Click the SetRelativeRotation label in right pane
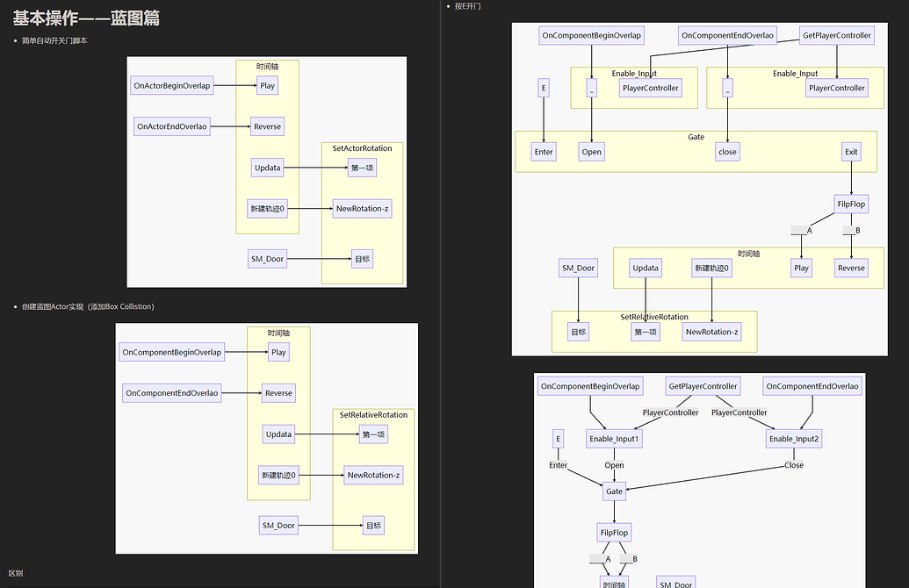 [654, 317]
